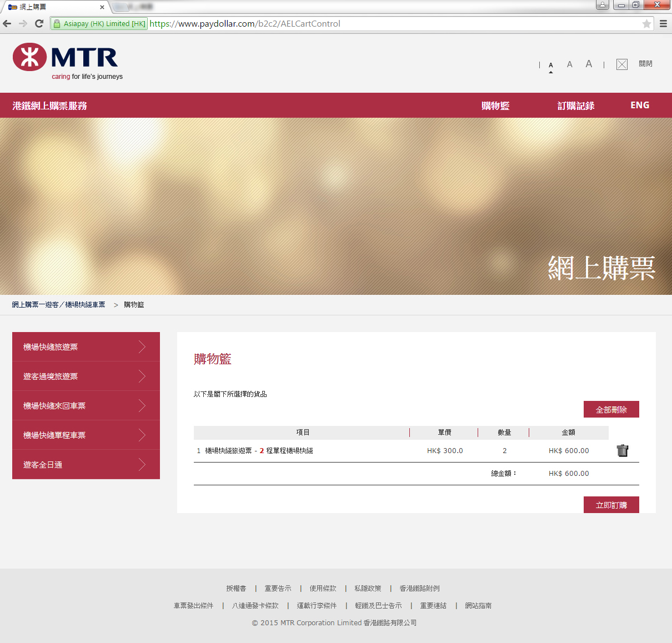Click the 項目 column header
The height and width of the screenshot is (643, 672).
click(x=303, y=432)
